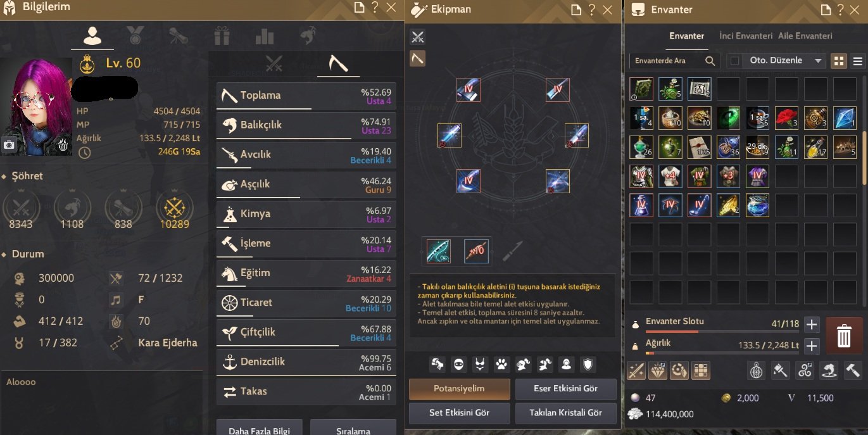868x435 pixels.
Task: Open the gift box tab icon
Action: click(x=222, y=36)
